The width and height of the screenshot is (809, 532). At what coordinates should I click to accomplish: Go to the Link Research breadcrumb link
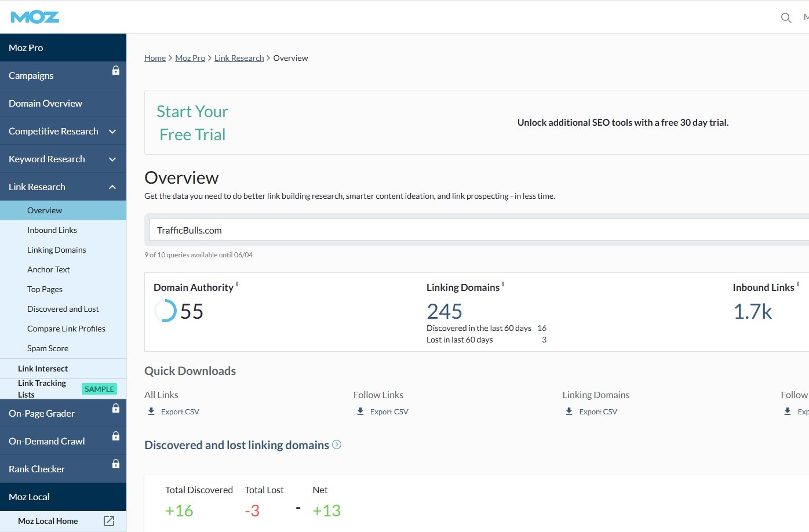click(x=239, y=58)
